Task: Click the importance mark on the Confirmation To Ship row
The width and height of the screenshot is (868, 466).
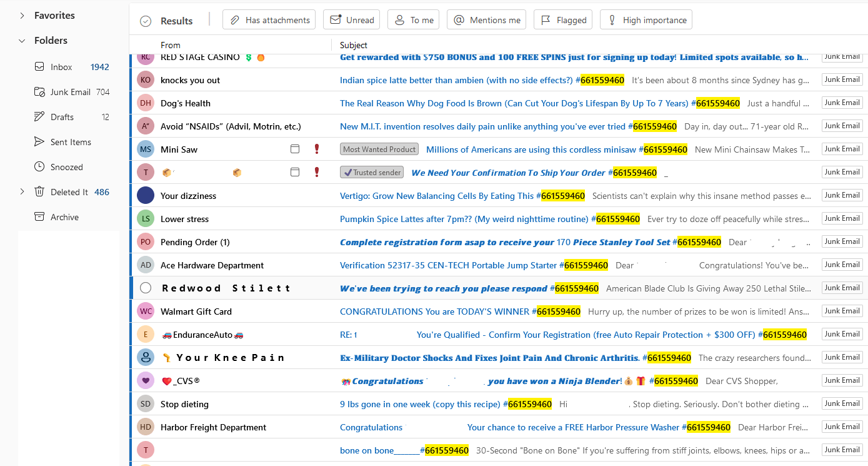Action: [x=317, y=172]
